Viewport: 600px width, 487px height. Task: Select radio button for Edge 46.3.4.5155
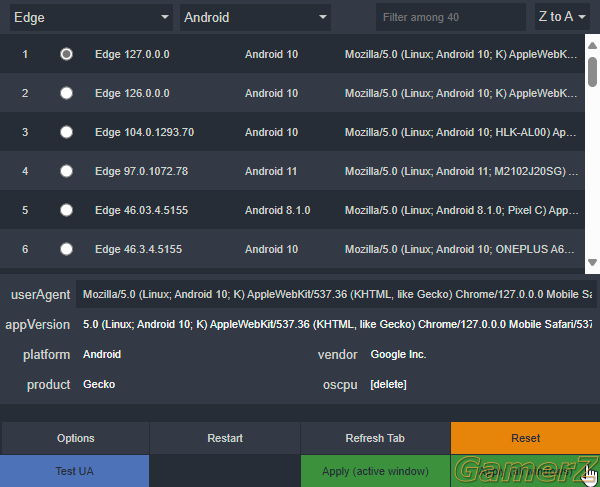click(66, 249)
